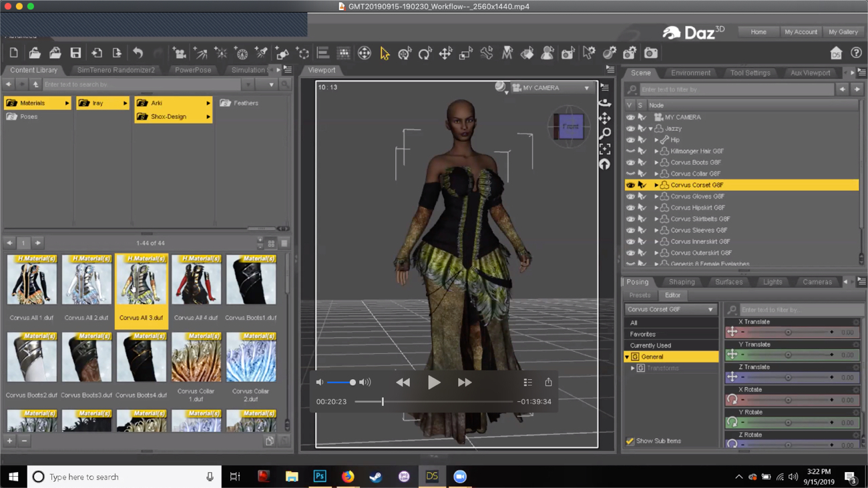Show the hidden Killmonger Hair G8F node

pos(630,151)
